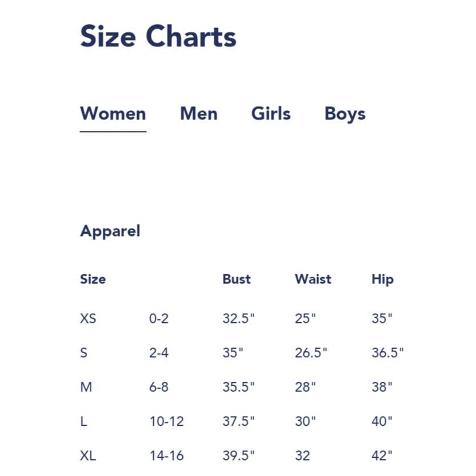Image resolution: width=476 pixels, height=476 pixels.
Task: Click the XS size row label
Action: click(x=88, y=318)
